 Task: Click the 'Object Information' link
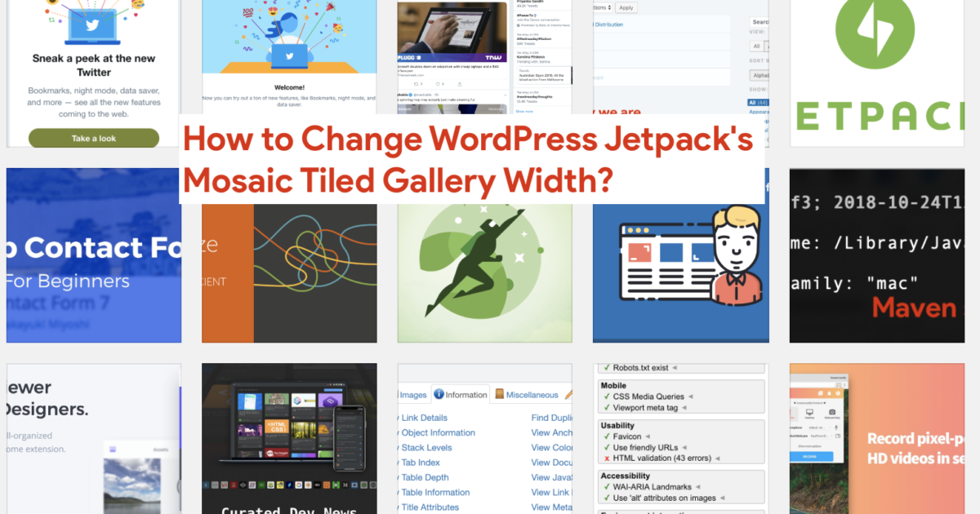[x=438, y=432]
